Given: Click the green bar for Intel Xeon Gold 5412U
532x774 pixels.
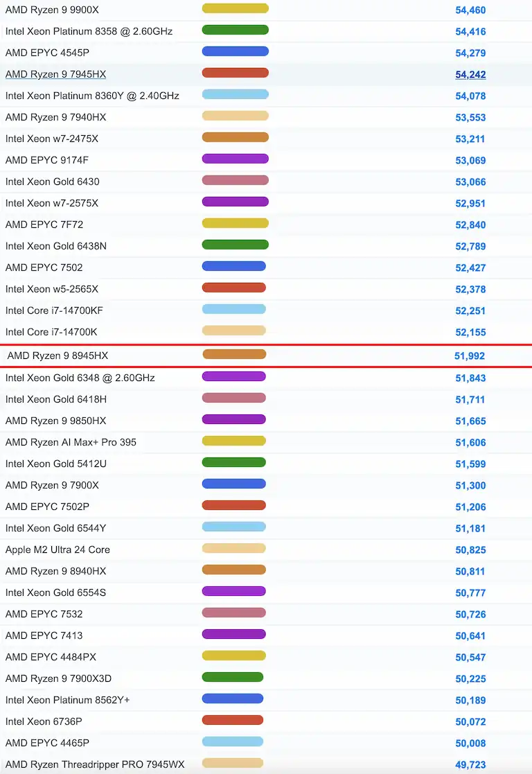Looking at the screenshot, I should pos(234,462).
